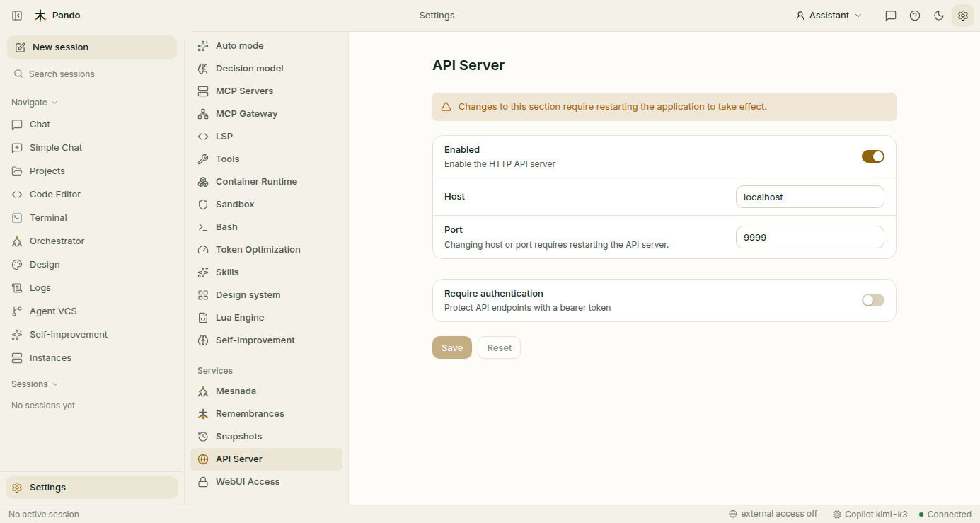Open the Assistant profile dropdown

(829, 16)
